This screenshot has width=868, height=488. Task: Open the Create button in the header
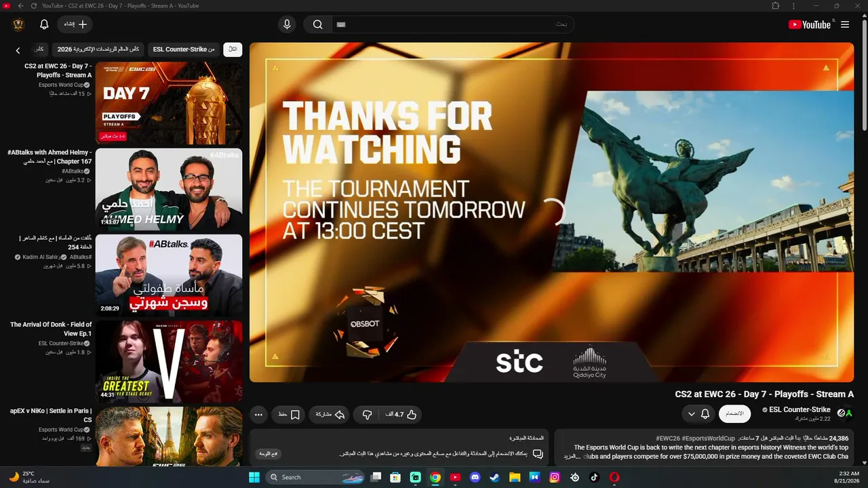pos(75,24)
